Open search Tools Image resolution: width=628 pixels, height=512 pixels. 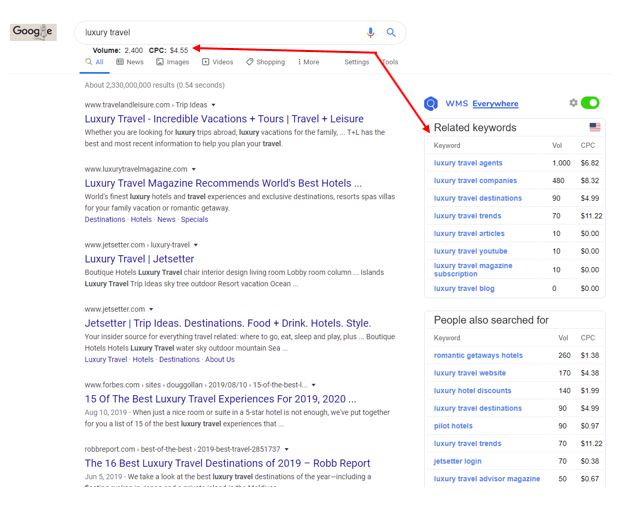pyautogui.click(x=390, y=62)
